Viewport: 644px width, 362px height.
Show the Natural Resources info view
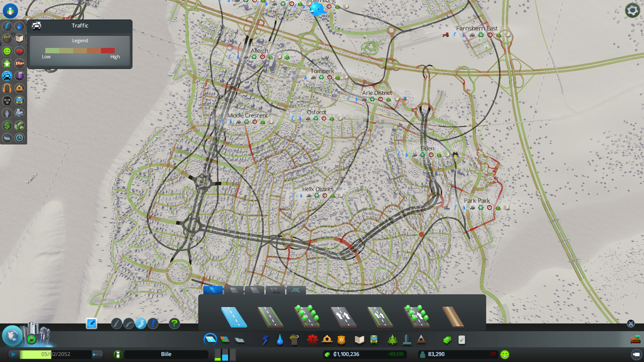19,125
